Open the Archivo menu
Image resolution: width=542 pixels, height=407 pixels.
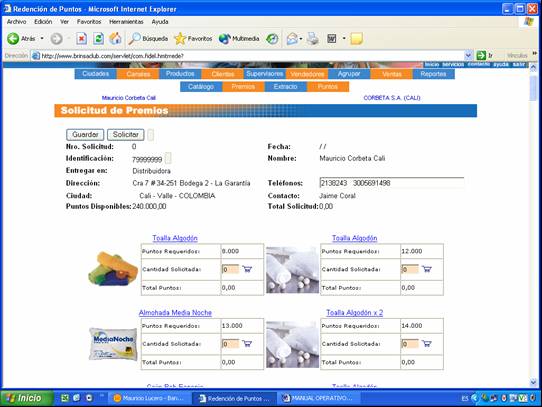tap(16, 22)
